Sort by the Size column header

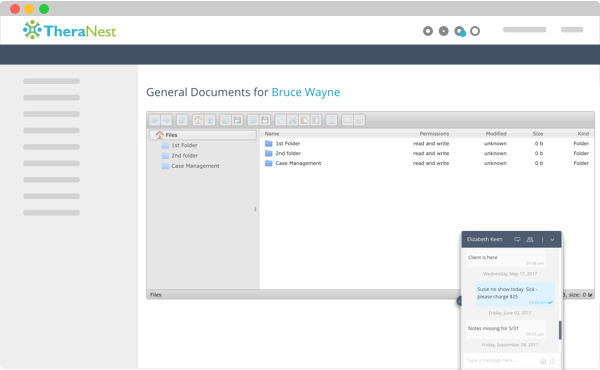pos(538,134)
